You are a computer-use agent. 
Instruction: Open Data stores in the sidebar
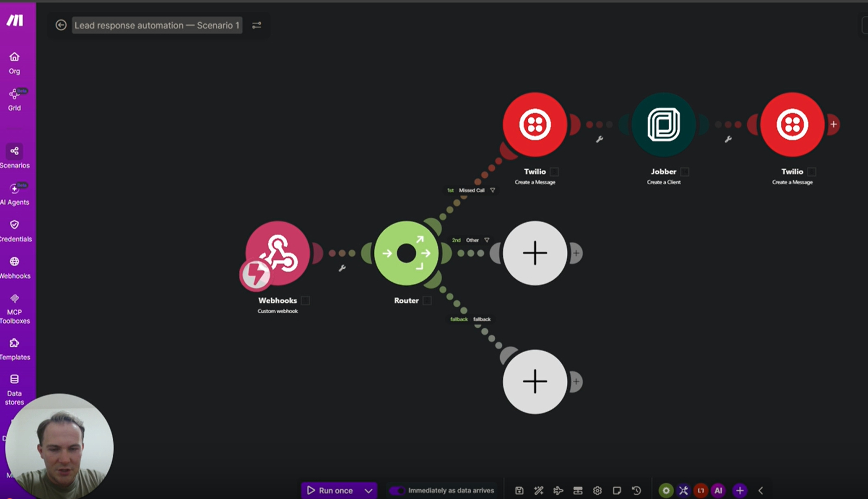(15, 390)
